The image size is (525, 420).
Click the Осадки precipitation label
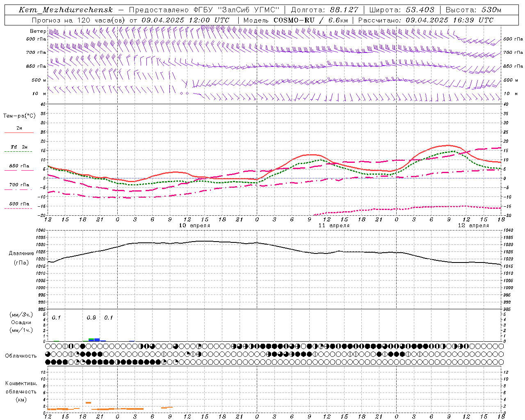pyautogui.click(x=21, y=322)
